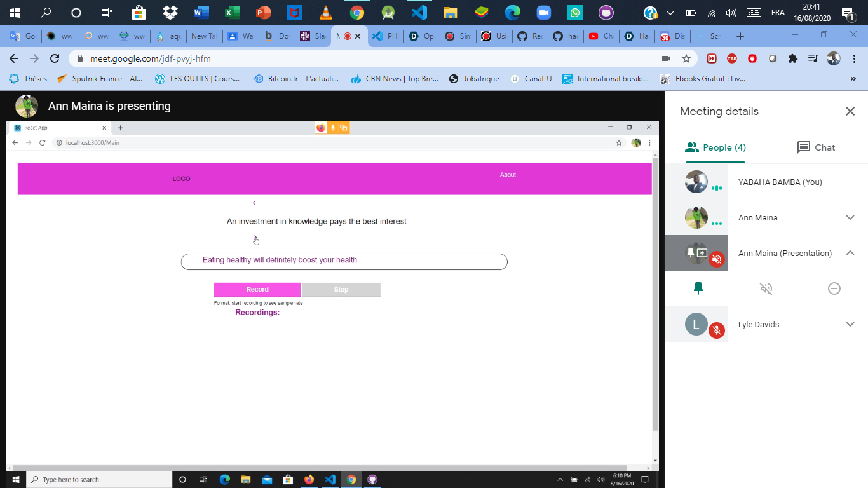Open the media control icon in Chrome's toolbar
The height and width of the screenshot is (488, 868).
click(813, 58)
